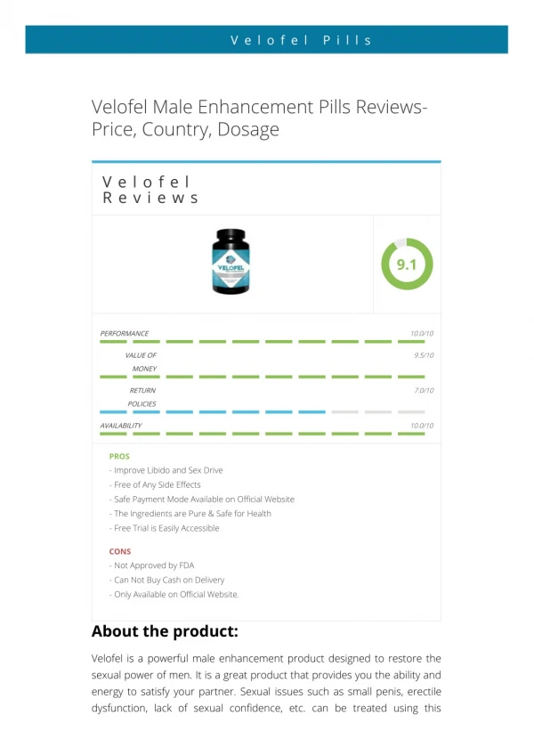Click the 7.0/10 Return Policies score
This screenshot has height=756, width=534.
[x=424, y=390]
